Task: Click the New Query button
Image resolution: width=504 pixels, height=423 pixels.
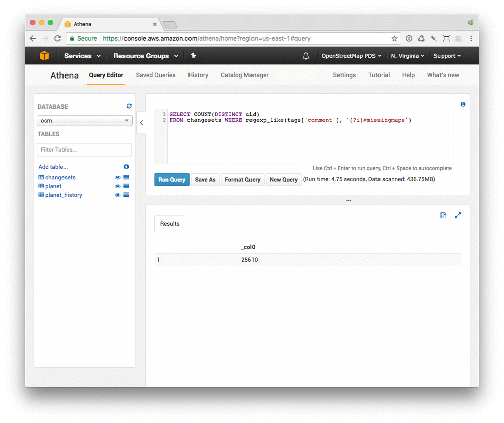Action: point(283,180)
